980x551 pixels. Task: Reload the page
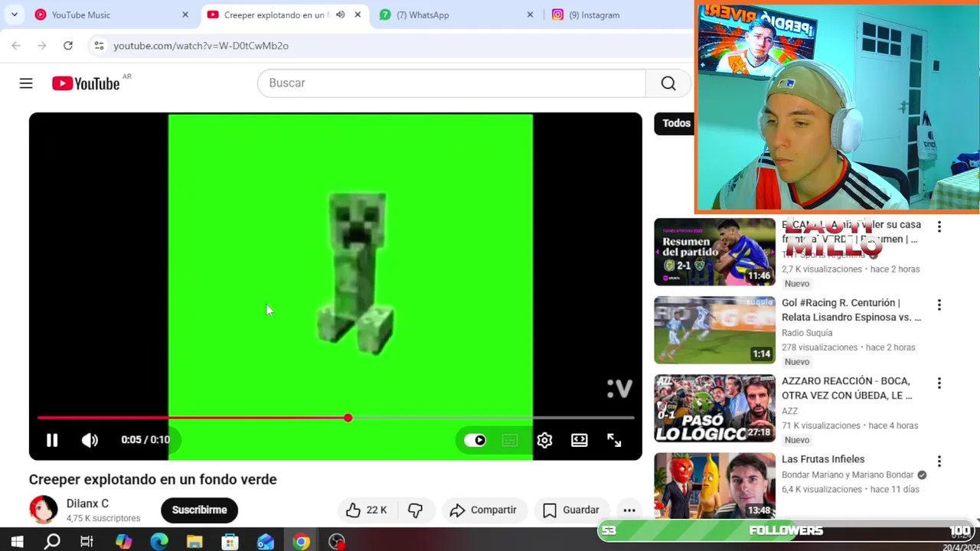[x=68, y=46]
